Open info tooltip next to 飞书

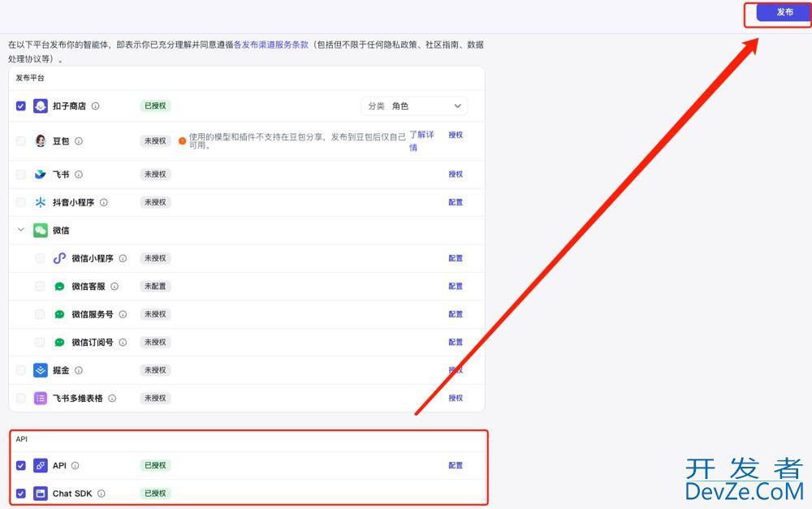(79, 175)
